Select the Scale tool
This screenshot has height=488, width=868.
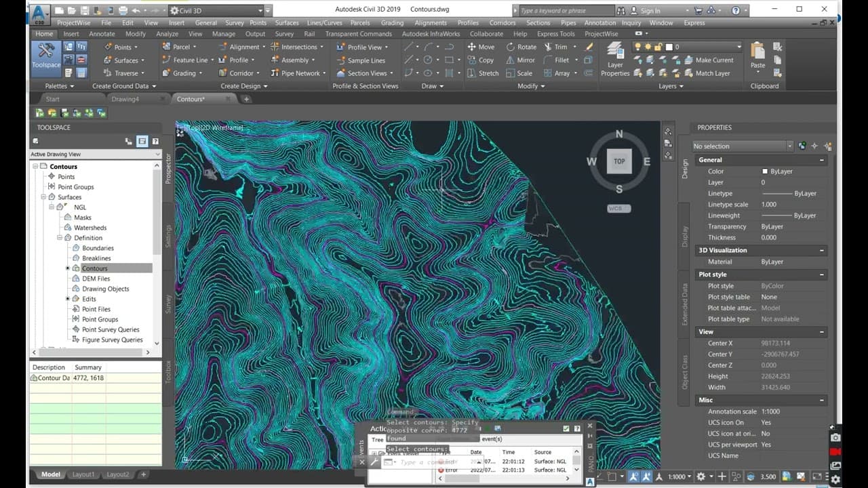pyautogui.click(x=519, y=73)
